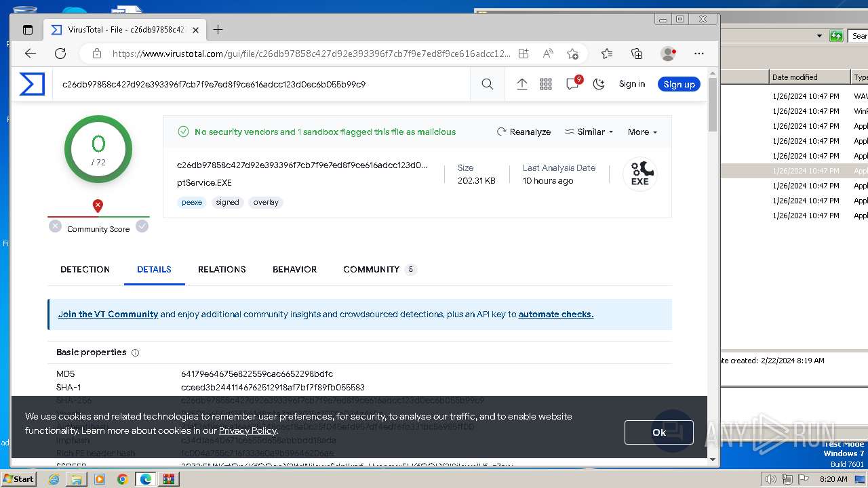Click the VirusTotal hash search field

262,85
